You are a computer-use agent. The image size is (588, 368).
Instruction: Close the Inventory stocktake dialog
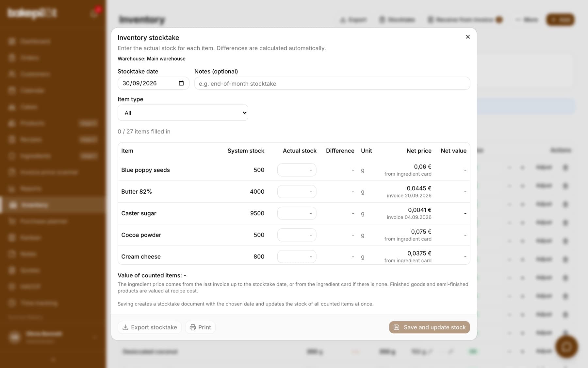pyautogui.click(x=468, y=37)
